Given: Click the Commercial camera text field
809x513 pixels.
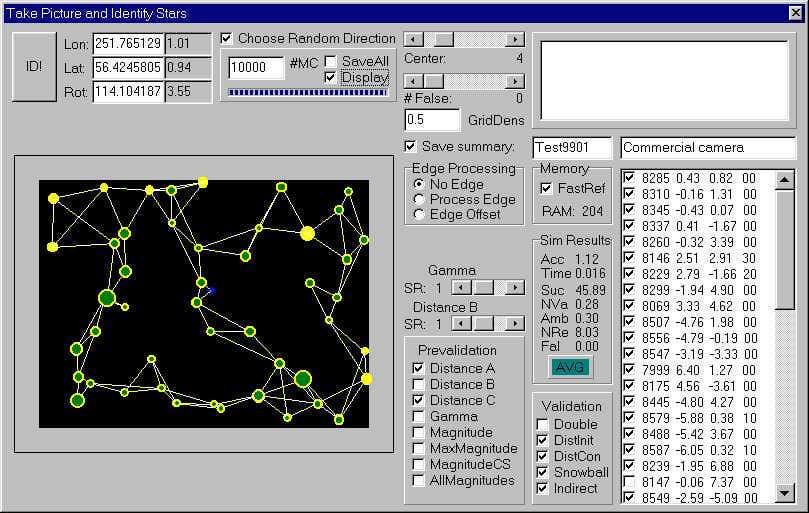Looking at the screenshot, I should [708, 148].
